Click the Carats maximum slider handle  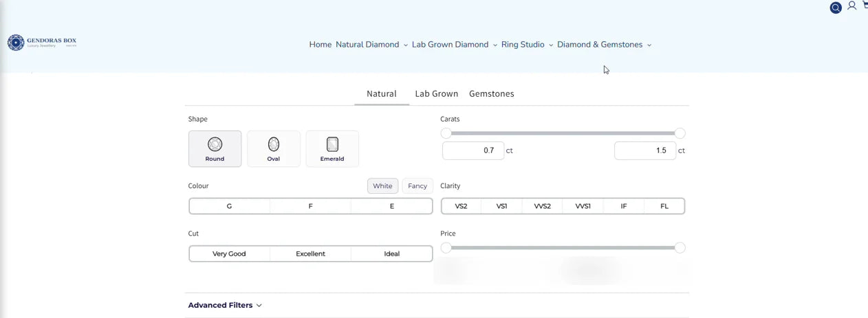pos(680,133)
